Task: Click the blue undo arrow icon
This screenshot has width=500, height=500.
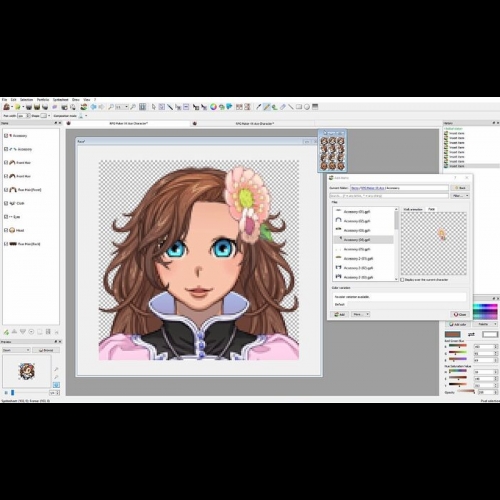Action: [x=94, y=107]
